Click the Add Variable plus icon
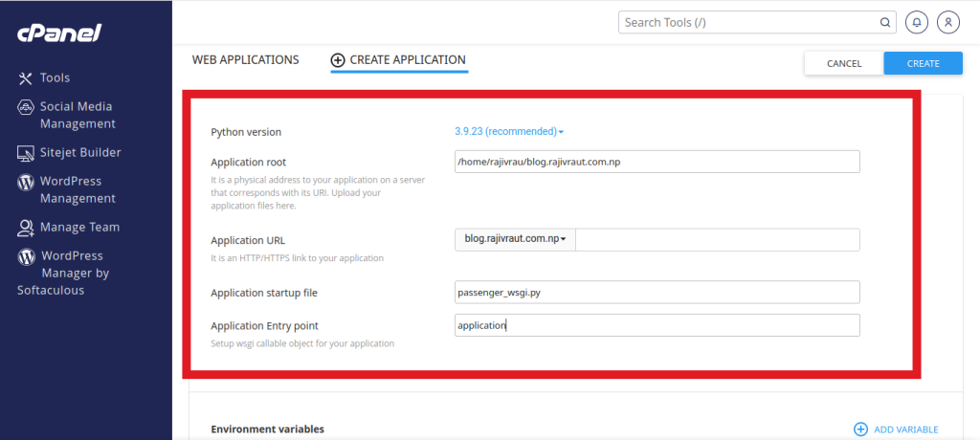This screenshot has width=980, height=440. pyautogui.click(x=860, y=429)
